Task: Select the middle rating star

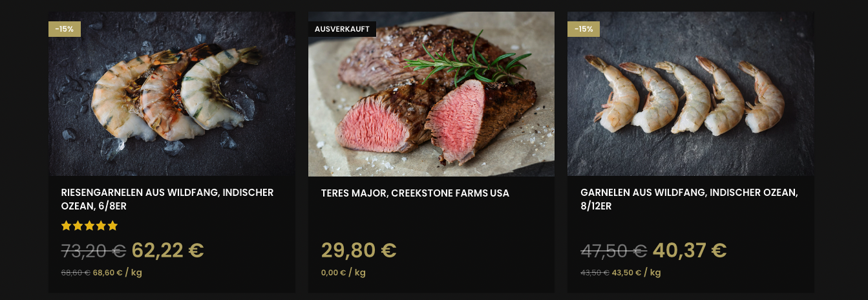Action: click(x=89, y=226)
